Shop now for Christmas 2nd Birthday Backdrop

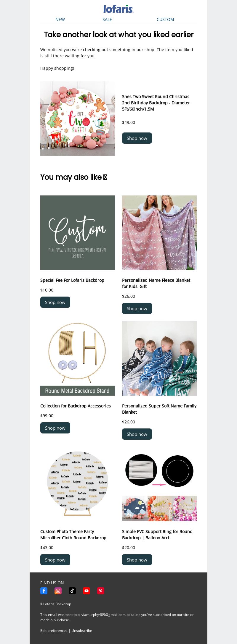pos(137,138)
